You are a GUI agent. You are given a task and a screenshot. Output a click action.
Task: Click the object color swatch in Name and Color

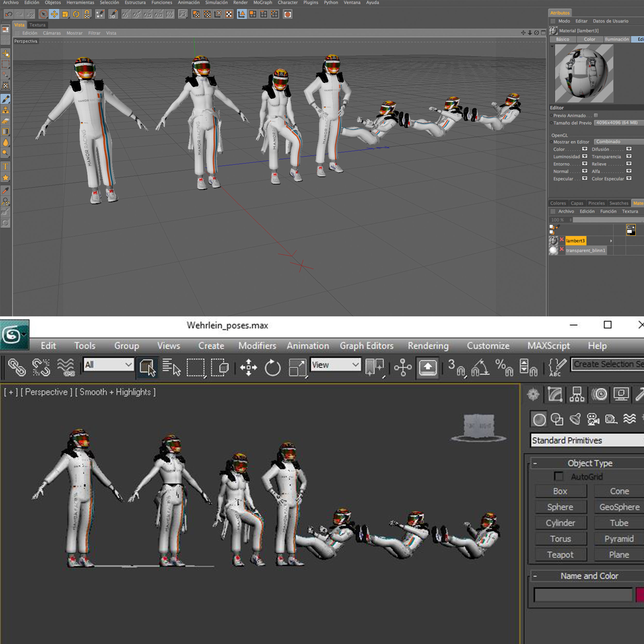click(640, 595)
